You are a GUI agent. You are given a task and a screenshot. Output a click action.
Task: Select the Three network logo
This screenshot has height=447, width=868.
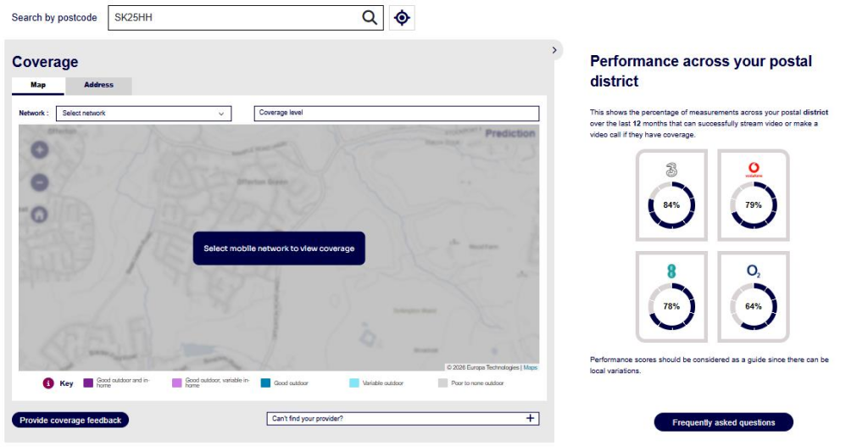pyautogui.click(x=671, y=170)
